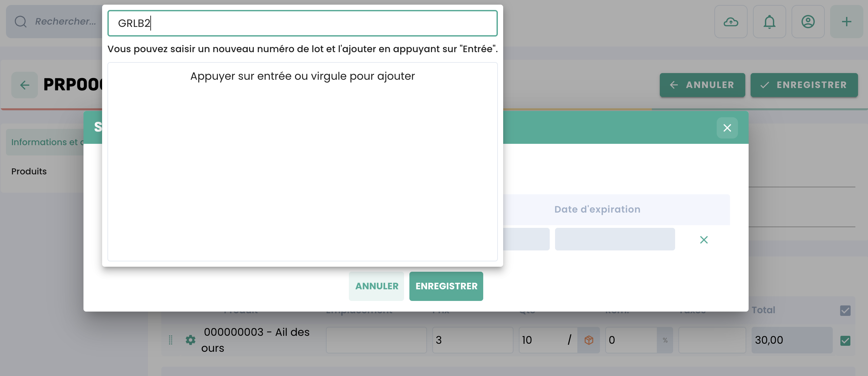Click the back arrow next to PRP000
Image resolution: width=868 pixels, height=376 pixels.
coord(25,85)
